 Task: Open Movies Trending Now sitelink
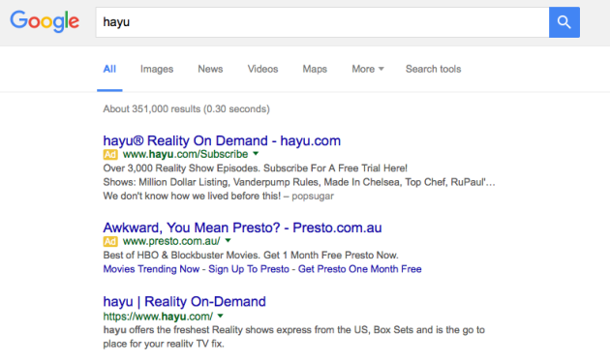(151, 269)
